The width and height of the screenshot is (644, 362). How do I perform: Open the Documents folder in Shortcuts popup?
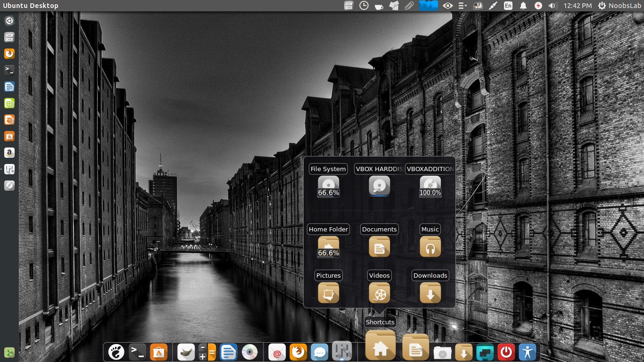pyautogui.click(x=380, y=247)
